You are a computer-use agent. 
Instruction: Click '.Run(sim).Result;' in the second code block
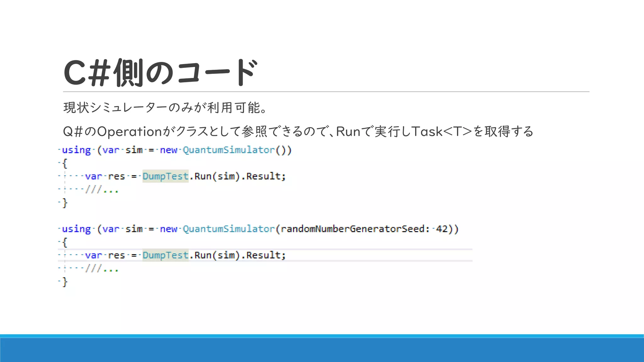(237, 255)
